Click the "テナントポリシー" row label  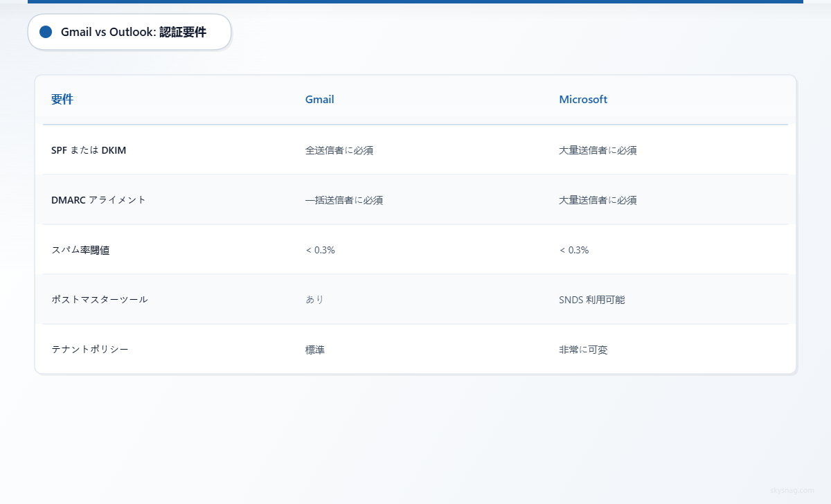coord(90,350)
